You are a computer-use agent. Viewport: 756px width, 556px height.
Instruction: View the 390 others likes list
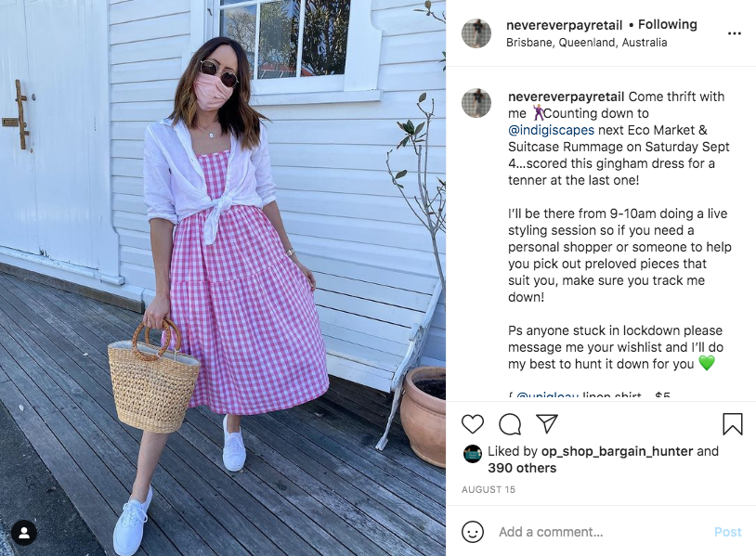point(522,468)
